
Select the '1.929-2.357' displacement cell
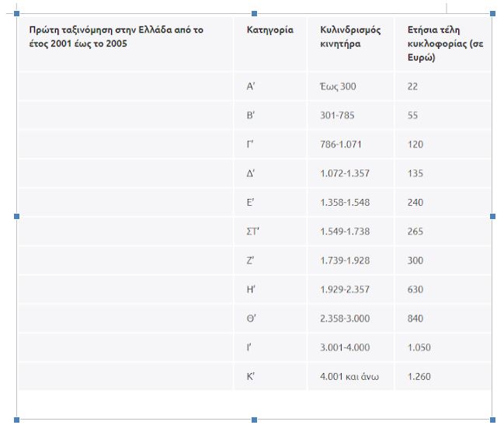(x=345, y=290)
